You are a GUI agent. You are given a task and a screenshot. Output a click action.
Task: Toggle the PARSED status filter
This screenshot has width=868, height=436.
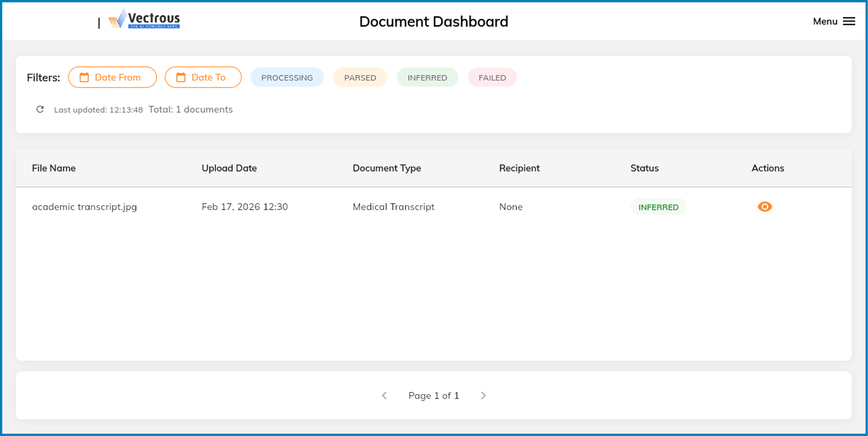coord(360,78)
